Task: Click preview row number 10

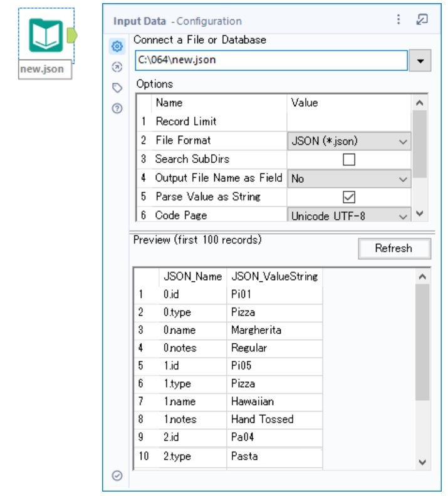Action: pos(143,456)
